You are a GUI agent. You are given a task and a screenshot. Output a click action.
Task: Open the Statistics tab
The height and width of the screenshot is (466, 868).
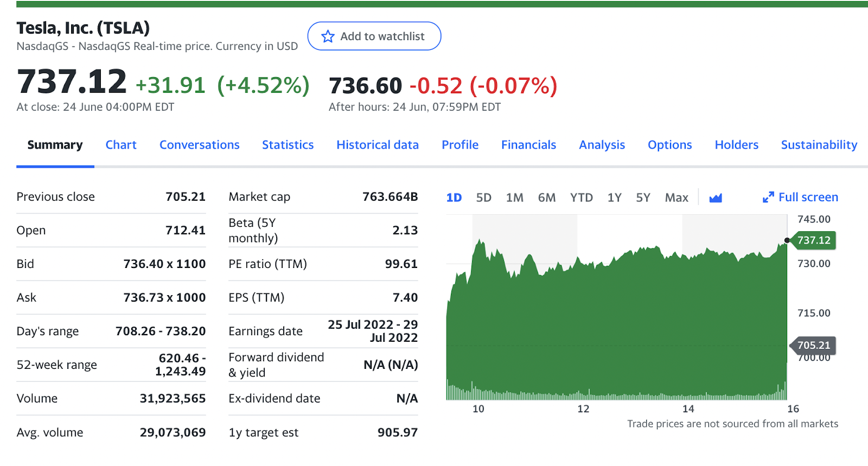pos(288,145)
